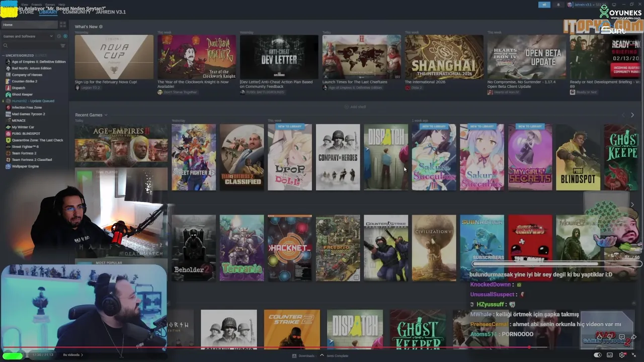Click the My Winter Car icon in the sidebar
The image size is (644, 362).
pyautogui.click(x=8, y=127)
